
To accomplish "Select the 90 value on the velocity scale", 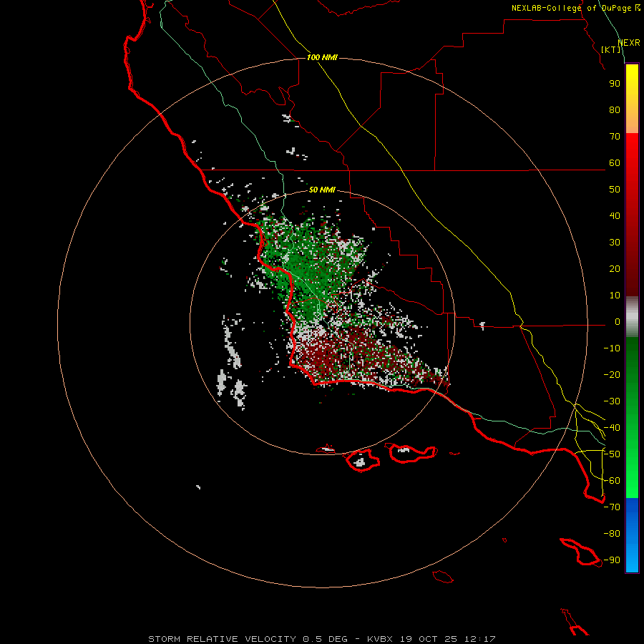I will [x=615, y=84].
